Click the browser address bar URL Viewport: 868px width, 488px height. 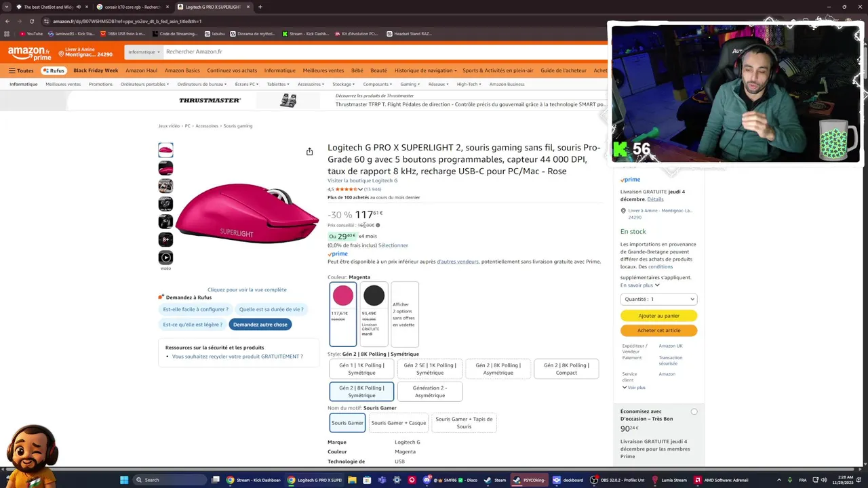(x=127, y=21)
